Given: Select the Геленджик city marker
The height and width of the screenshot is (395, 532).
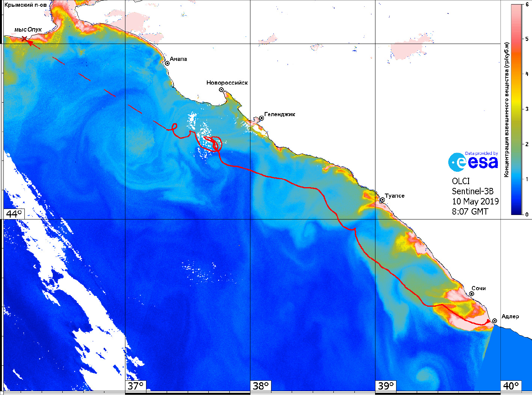Looking at the screenshot, I should click(x=261, y=118).
